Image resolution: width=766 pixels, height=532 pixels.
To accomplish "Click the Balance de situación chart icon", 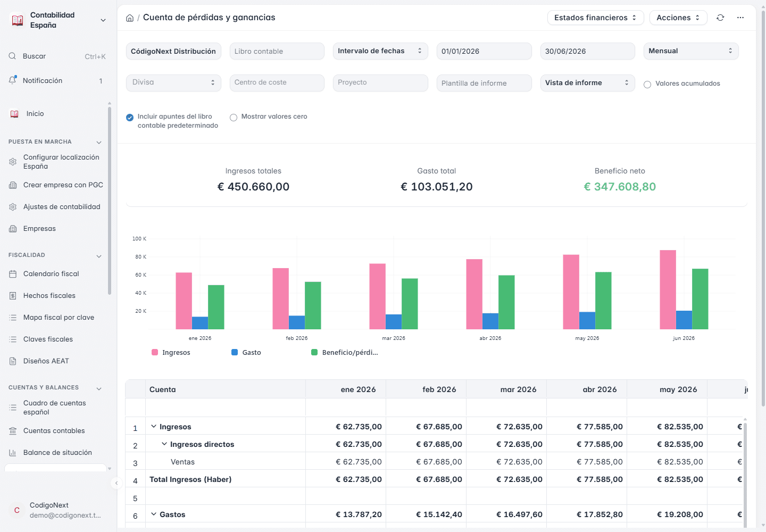I will (x=13, y=453).
